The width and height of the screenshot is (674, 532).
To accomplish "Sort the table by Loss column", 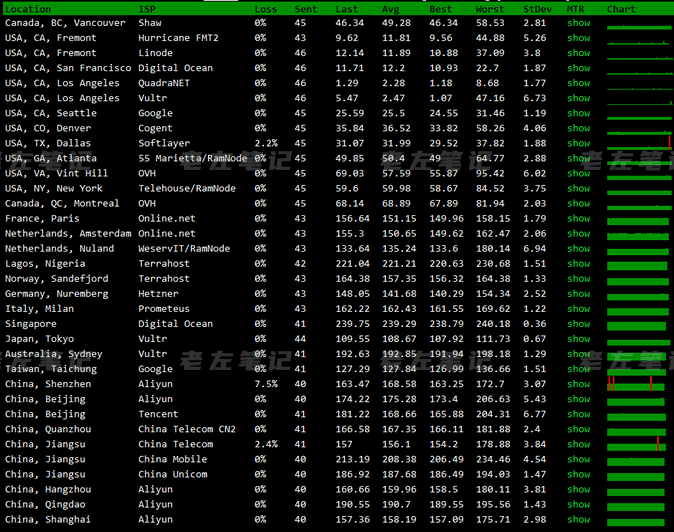I will pos(266,9).
